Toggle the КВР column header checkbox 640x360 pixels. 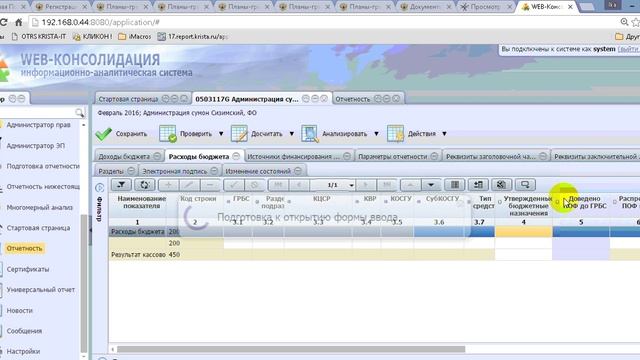click(x=357, y=202)
